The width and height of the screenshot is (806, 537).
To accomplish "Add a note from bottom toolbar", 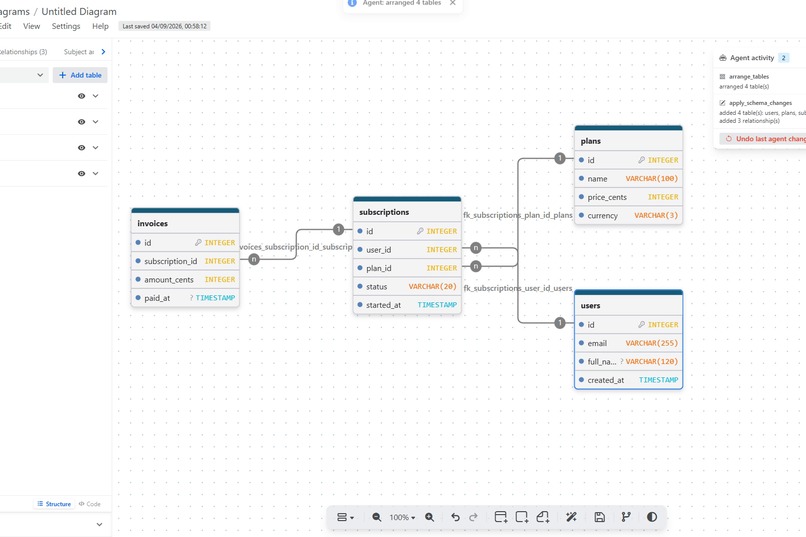I will click(x=543, y=517).
